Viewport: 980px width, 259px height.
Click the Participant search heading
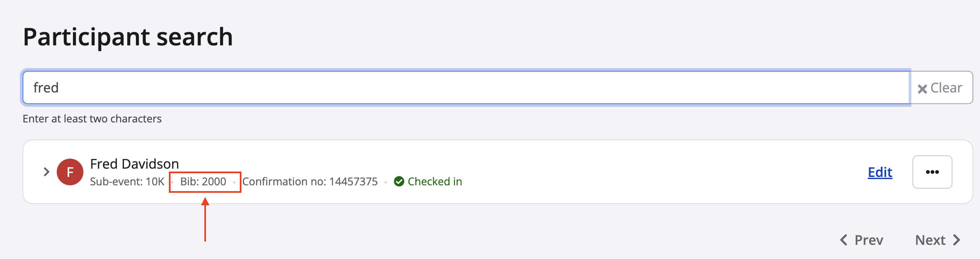coord(128,37)
